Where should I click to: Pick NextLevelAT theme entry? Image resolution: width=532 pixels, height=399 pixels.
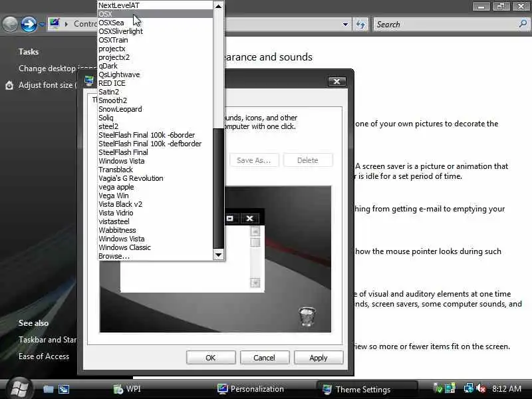tap(156, 5)
